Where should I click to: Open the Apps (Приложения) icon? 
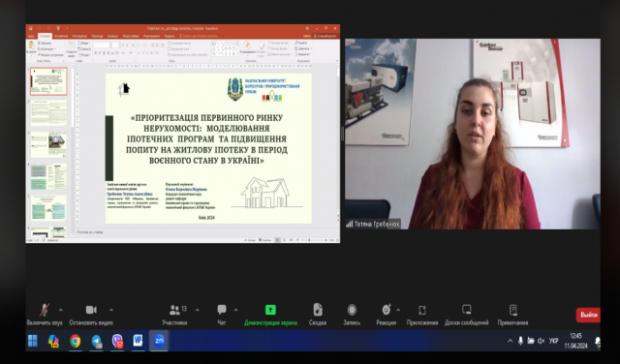tap(422, 310)
